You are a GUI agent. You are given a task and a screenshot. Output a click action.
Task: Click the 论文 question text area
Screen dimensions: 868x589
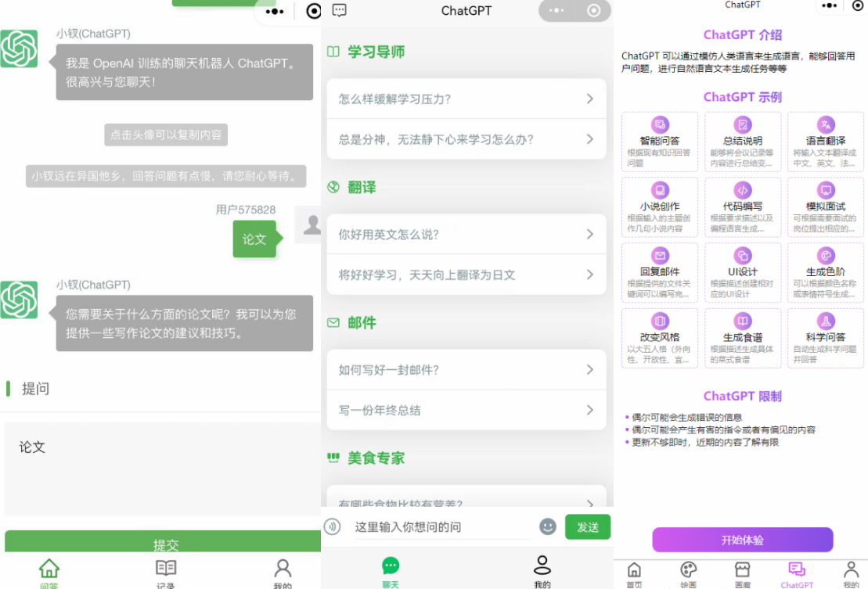coord(163,469)
